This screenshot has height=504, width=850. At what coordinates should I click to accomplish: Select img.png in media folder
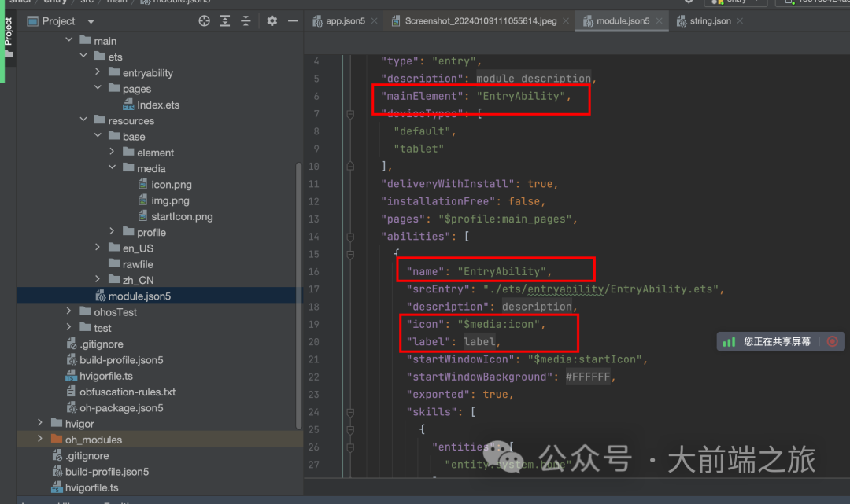coord(170,200)
